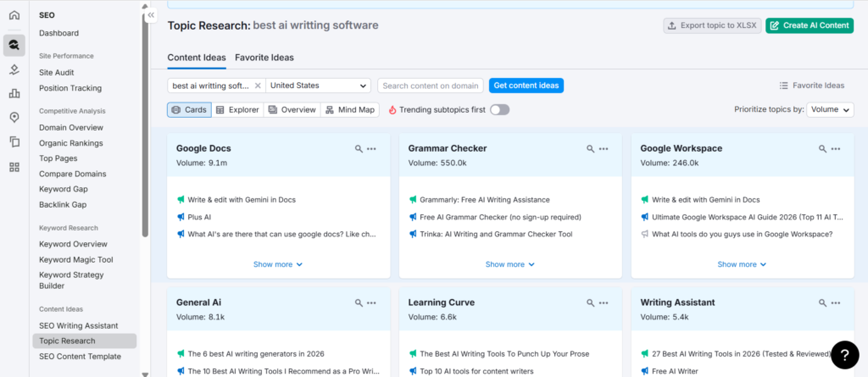Open Top Pages in sidebar
The image size is (868, 377).
point(58,158)
